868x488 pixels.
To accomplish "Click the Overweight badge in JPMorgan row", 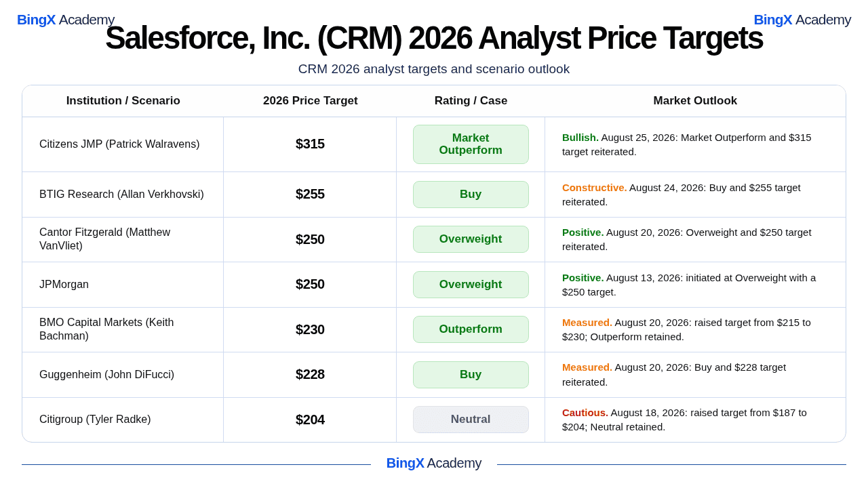I will coord(471,285).
